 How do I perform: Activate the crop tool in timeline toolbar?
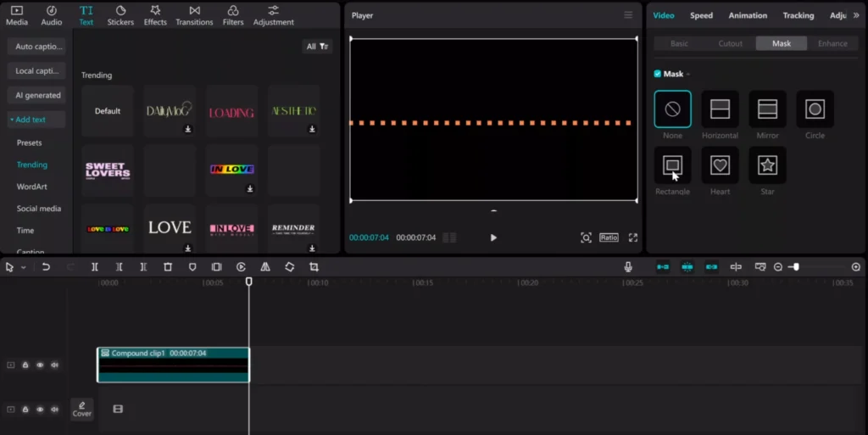(x=314, y=267)
